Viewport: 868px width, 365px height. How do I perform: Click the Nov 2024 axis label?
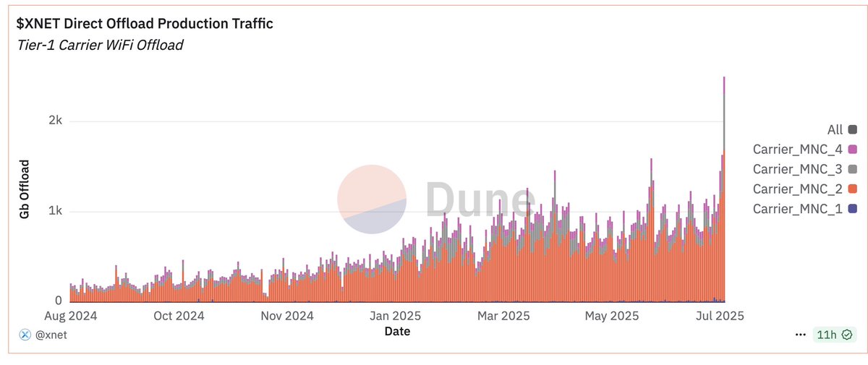coord(287,316)
